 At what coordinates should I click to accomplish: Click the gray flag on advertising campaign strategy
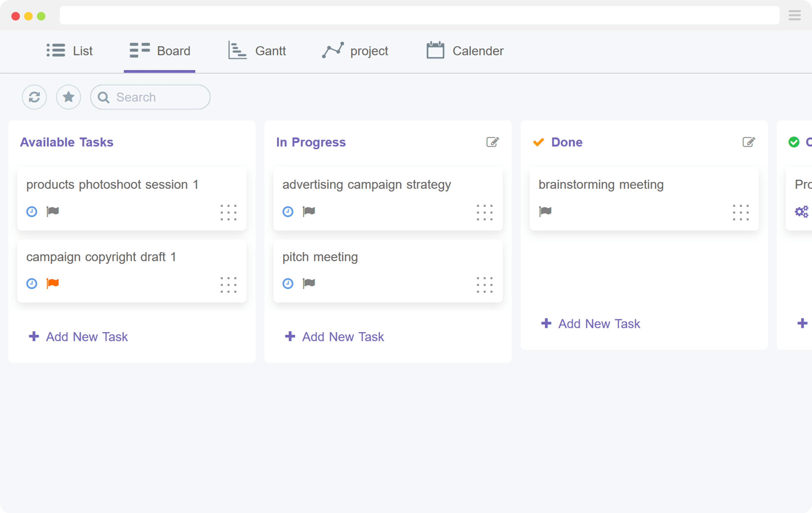[308, 211]
